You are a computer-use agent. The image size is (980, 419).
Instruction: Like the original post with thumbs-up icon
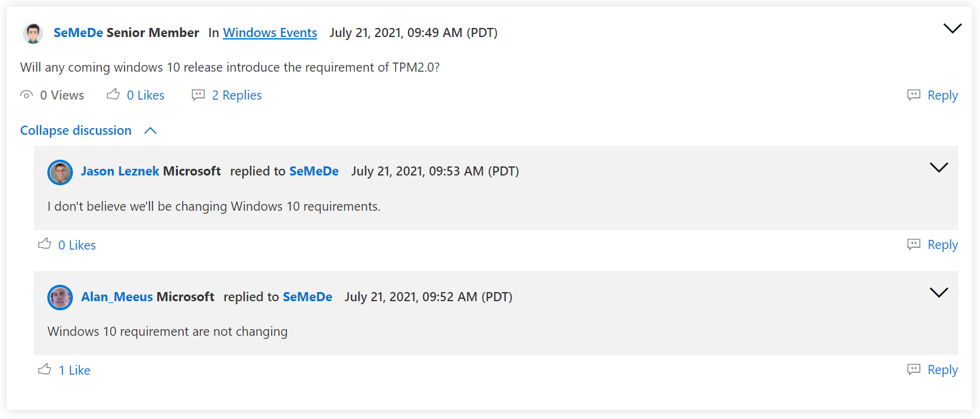pyautogui.click(x=114, y=94)
